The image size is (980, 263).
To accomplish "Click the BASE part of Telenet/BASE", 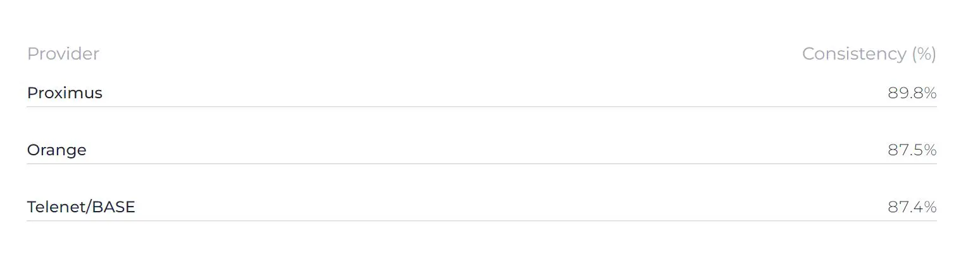I will [114, 207].
